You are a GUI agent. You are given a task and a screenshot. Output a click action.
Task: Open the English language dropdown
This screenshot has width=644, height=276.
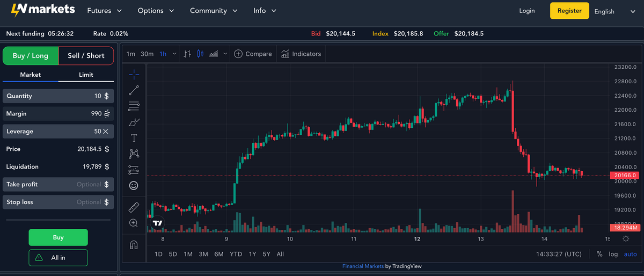[614, 11]
